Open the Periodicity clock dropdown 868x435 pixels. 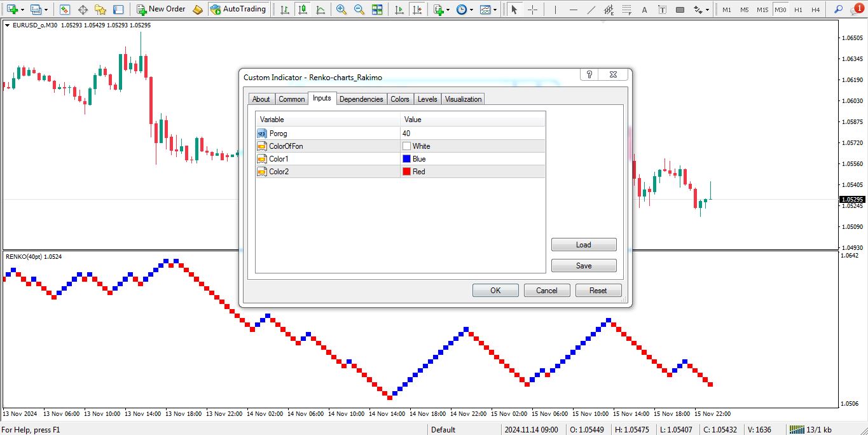[464, 10]
